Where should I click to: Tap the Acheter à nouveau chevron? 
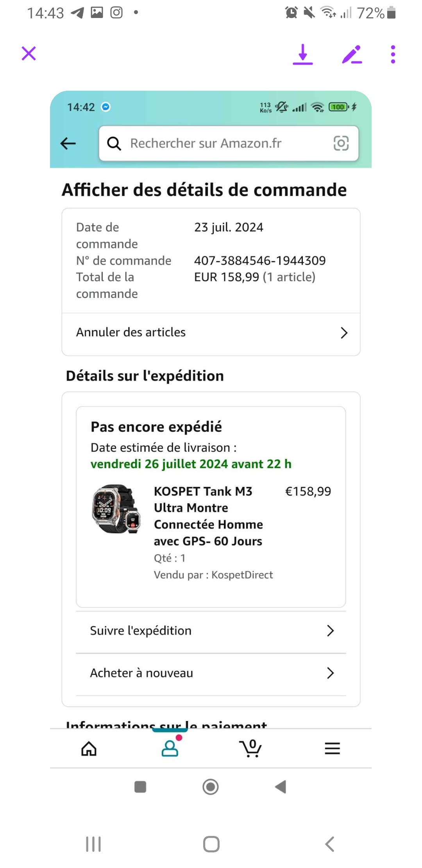(330, 673)
